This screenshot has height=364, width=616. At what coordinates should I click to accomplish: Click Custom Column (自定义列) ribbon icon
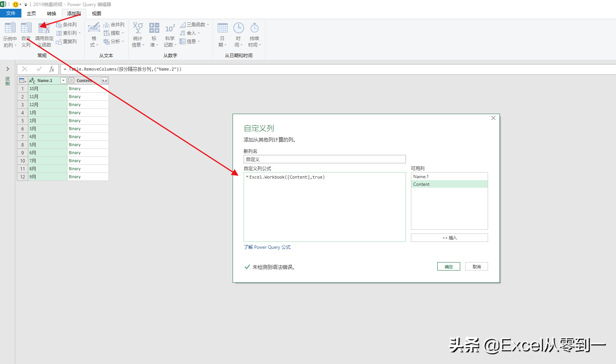click(x=26, y=28)
